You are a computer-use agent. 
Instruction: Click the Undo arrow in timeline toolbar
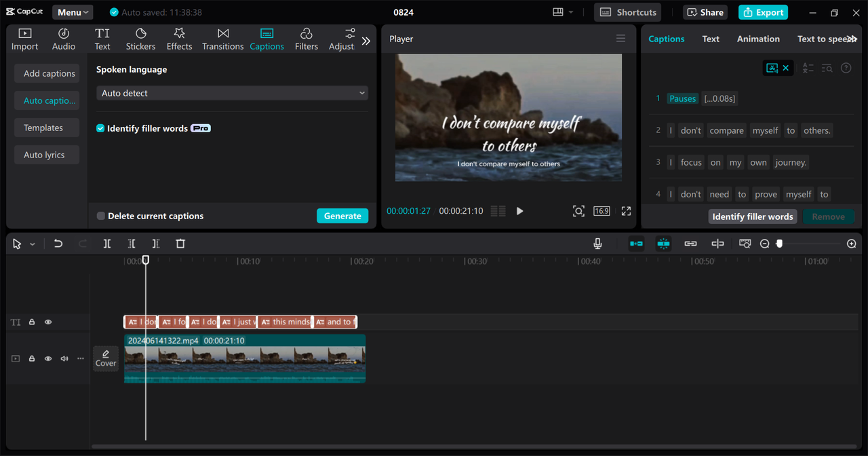coord(58,244)
